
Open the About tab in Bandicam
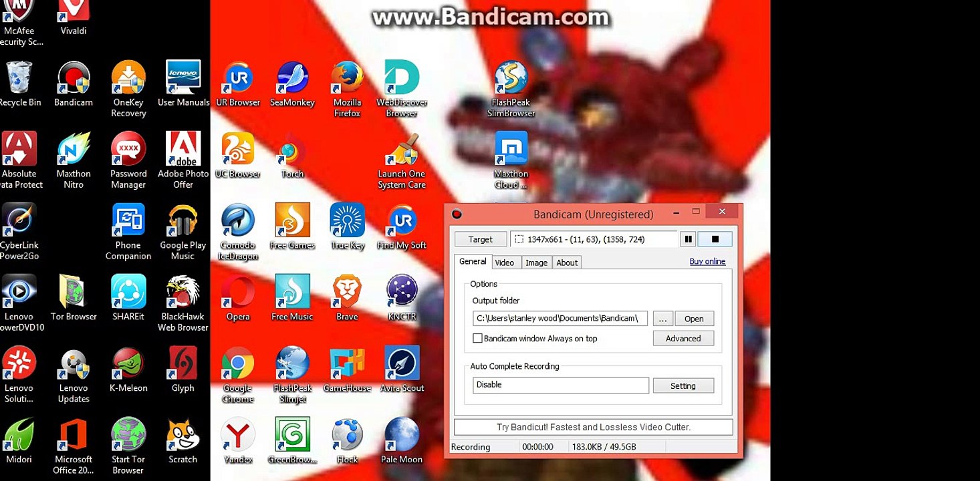click(567, 263)
